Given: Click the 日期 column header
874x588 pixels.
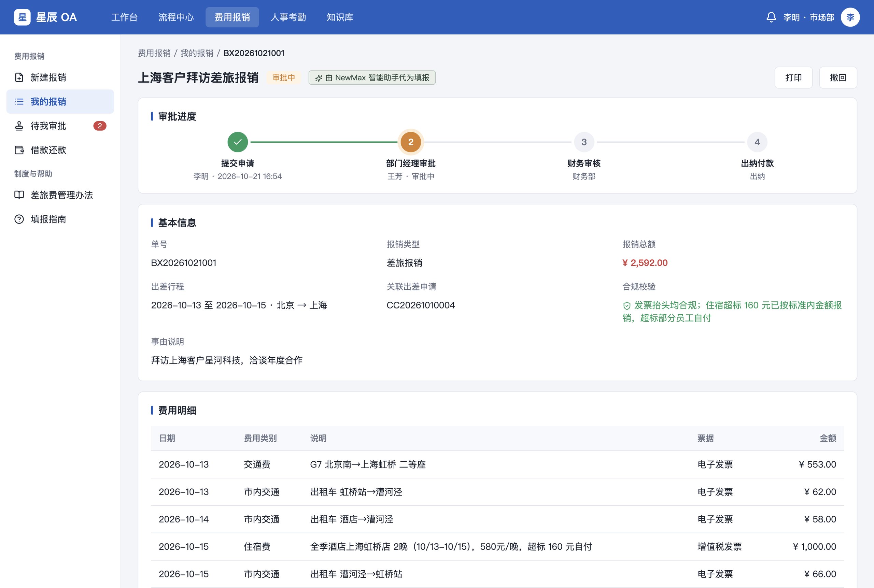Looking at the screenshot, I should (167, 439).
